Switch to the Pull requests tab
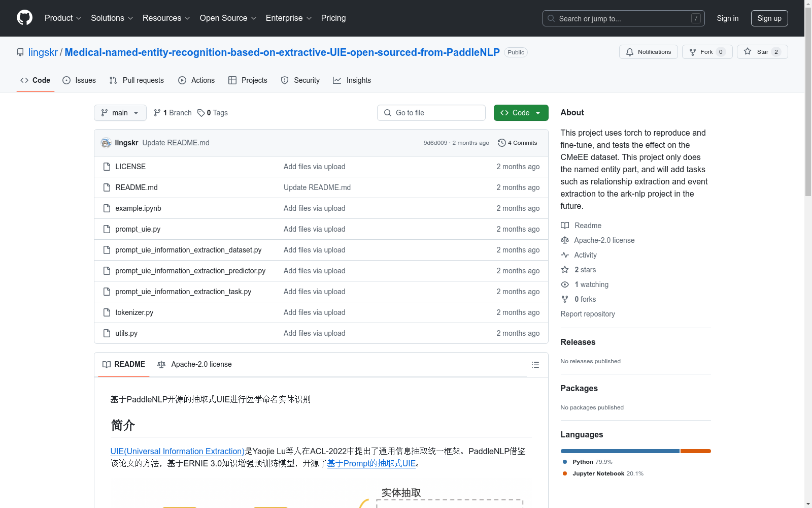Screen dimensions: 812x508 (137, 80)
